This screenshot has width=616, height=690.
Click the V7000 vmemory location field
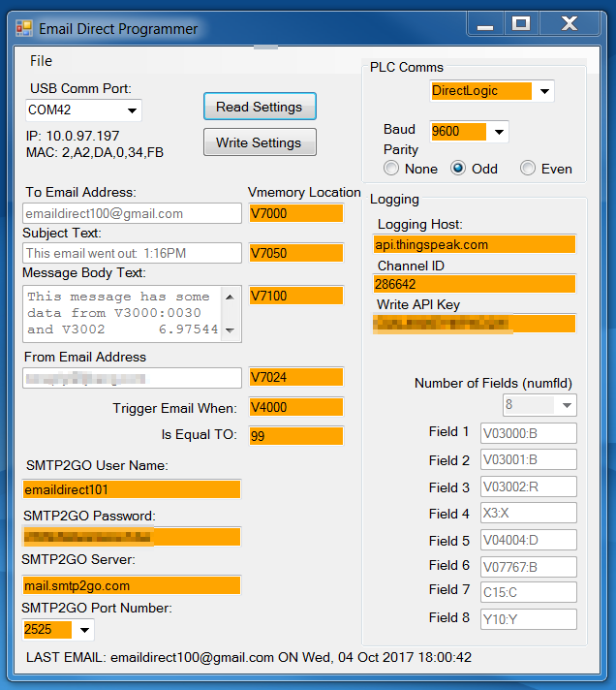click(x=296, y=213)
